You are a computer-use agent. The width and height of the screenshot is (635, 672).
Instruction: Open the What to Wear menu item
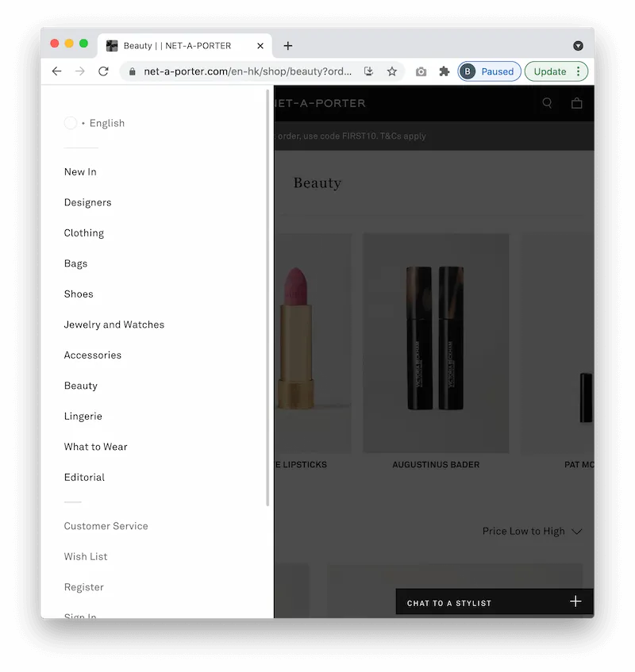click(95, 447)
